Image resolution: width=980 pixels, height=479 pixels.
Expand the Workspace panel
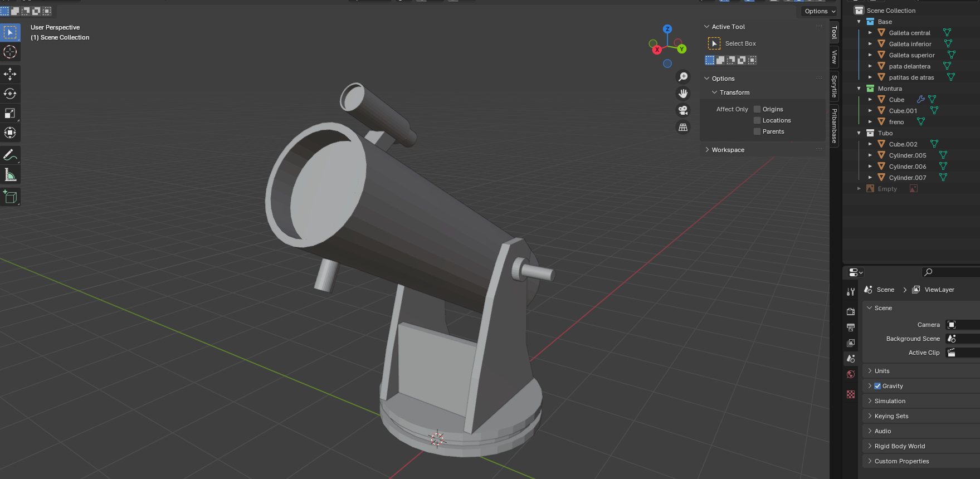click(x=728, y=150)
